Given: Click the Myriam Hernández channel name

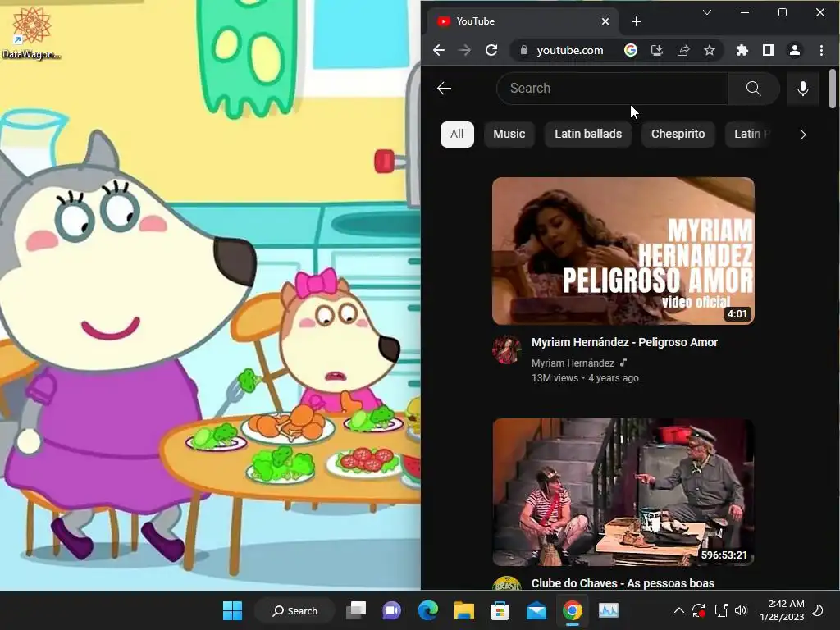Looking at the screenshot, I should click(573, 363).
